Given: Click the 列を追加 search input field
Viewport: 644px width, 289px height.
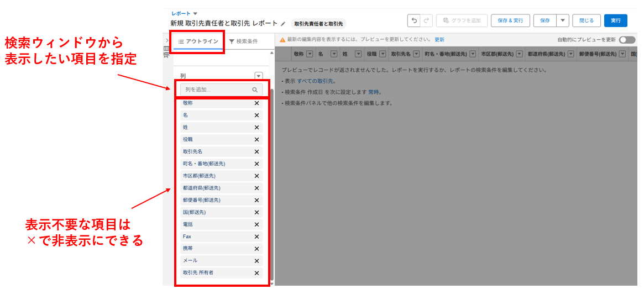Looking at the screenshot, I should pos(221,90).
